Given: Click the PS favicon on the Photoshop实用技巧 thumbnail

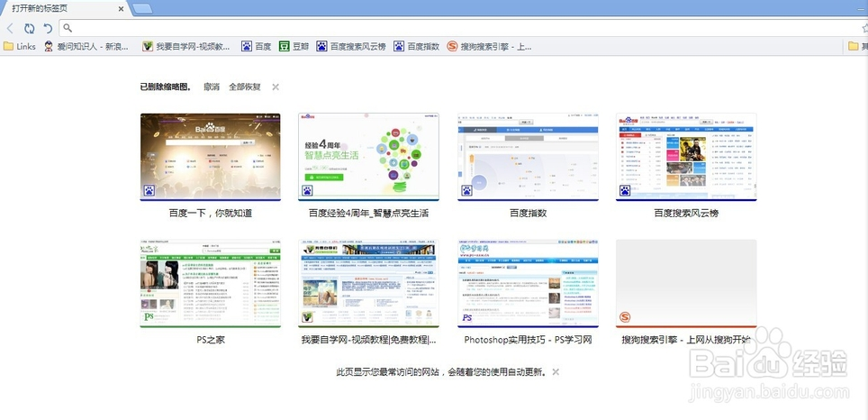Looking at the screenshot, I should click(466, 317).
